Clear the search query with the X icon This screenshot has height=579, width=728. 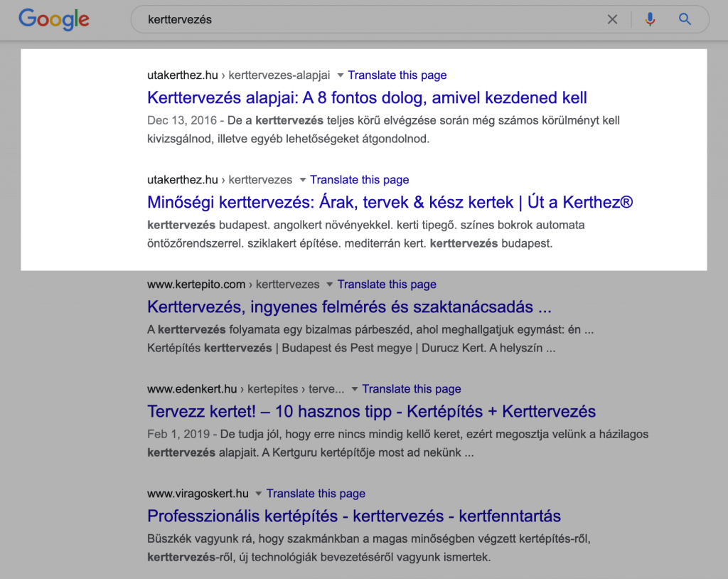coord(612,19)
